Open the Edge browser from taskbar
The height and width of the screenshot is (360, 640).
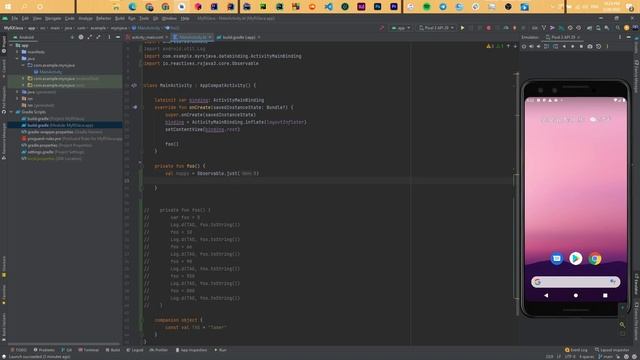(x=132, y=7)
